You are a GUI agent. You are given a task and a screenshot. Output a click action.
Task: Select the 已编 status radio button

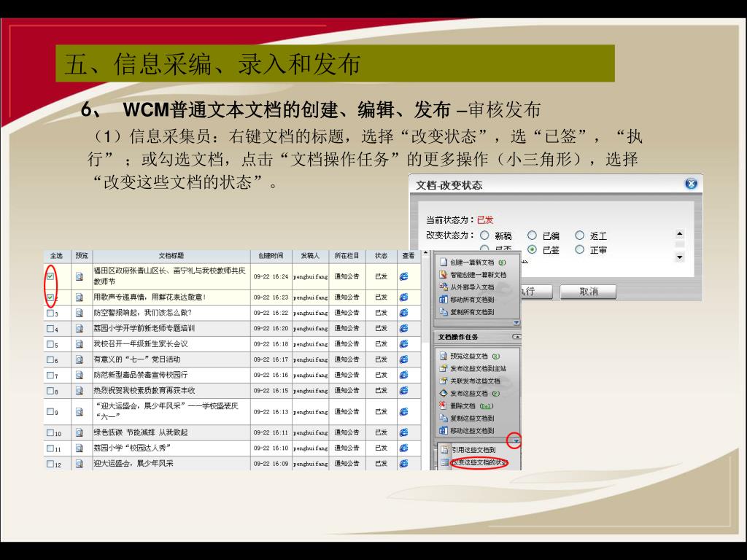[532, 236]
